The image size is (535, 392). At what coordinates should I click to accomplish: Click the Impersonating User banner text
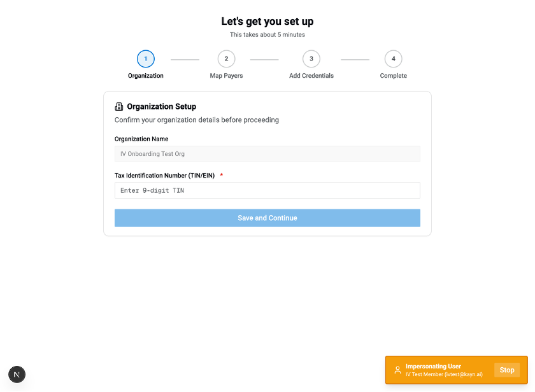click(433, 367)
